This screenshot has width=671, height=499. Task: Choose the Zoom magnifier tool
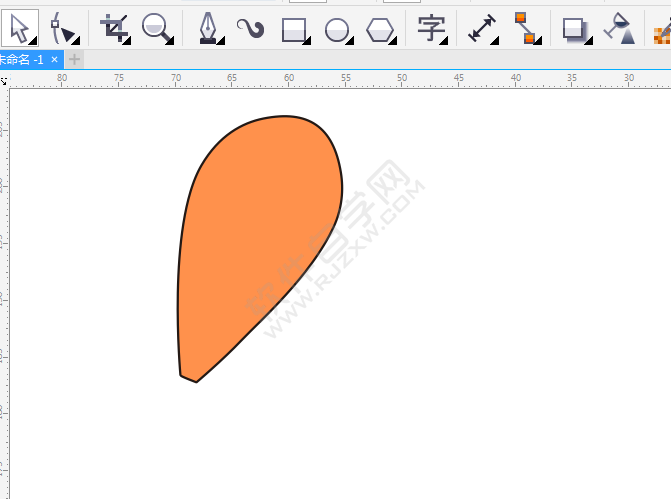point(156,28)
